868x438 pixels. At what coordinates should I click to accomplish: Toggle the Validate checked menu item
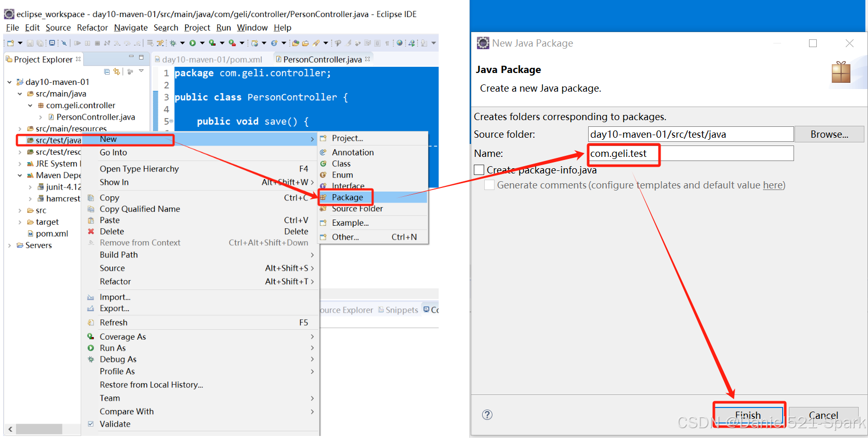91,424
